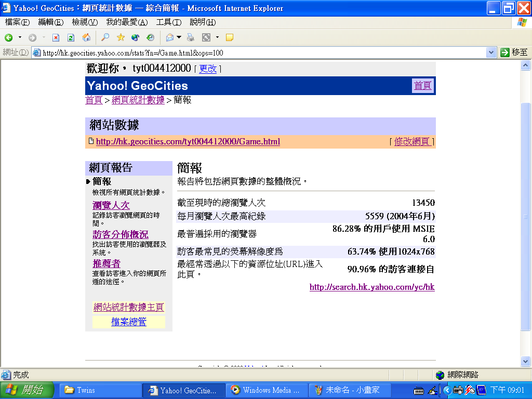Open the 瀏覽人次 report link
Image resolution: width=532 pixels, height=399 pixels.
111,205
